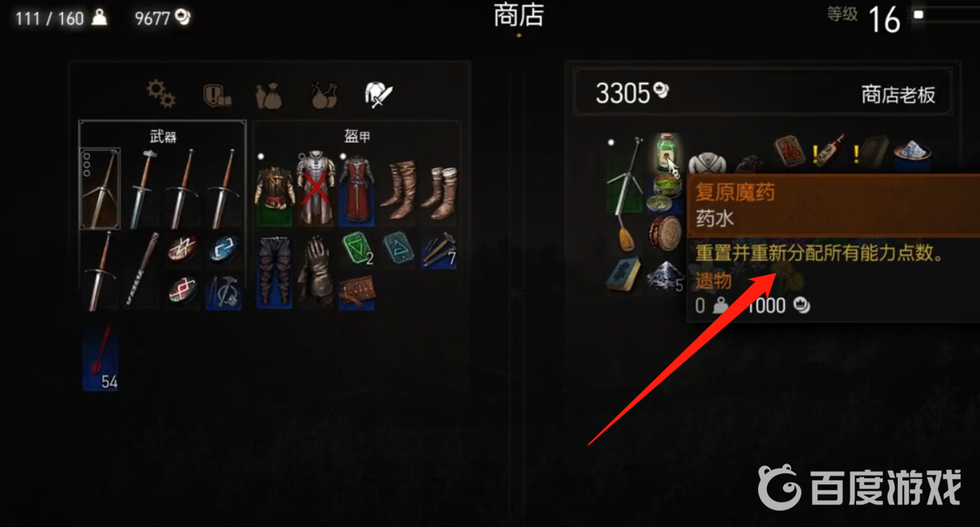This screenshot has width=980, height=527.
Task: Select the equipped sword with three rune slots
Action: click(x=101, y=187)
